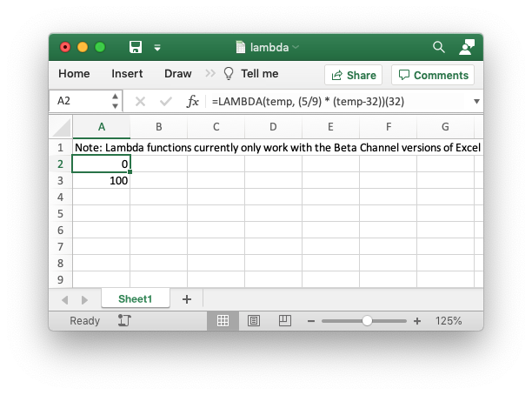Click the Name Box showing A2
This screenshot has height=395, width=532.
pos(80,101)
